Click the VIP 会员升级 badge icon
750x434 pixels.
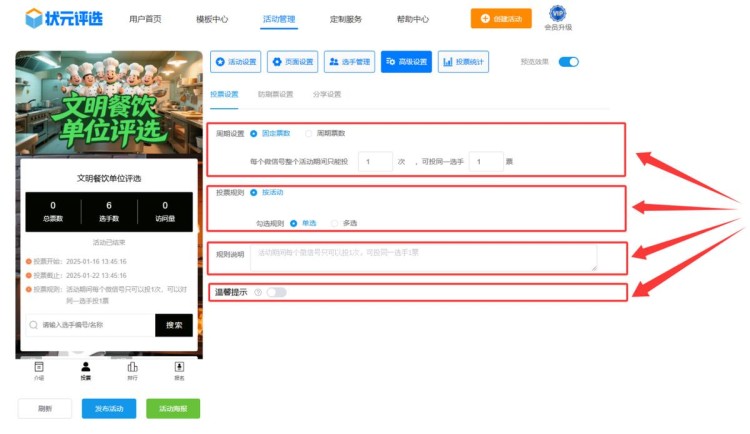coord(557,13)
